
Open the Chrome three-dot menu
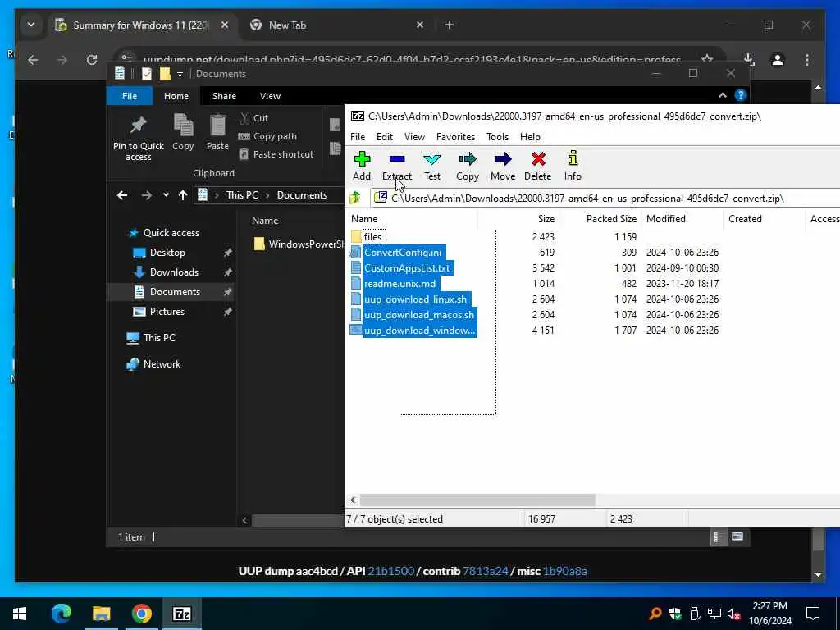point(807,59)
